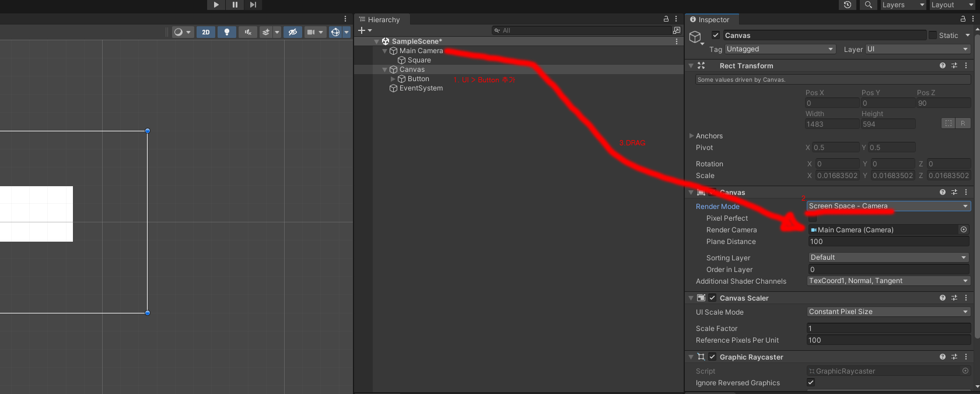Collapse the SampleScene foldout arrow
980x394 pixels.
377,41
